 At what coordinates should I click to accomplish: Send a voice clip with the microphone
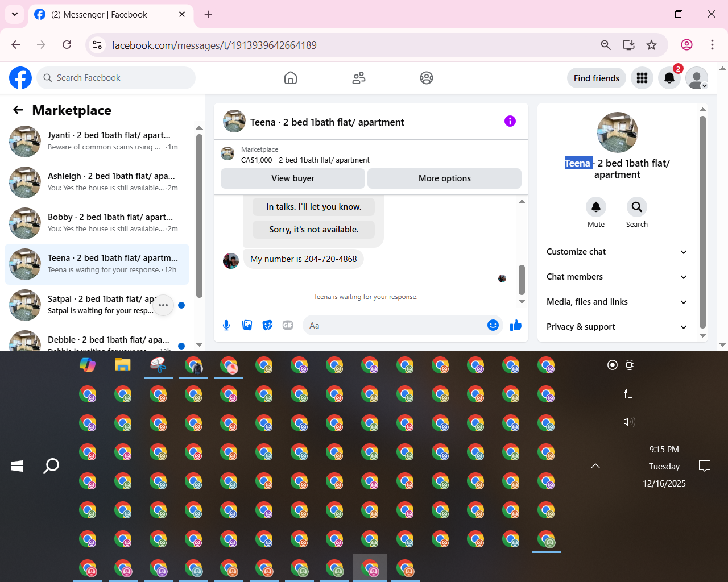tap(226, 325)
